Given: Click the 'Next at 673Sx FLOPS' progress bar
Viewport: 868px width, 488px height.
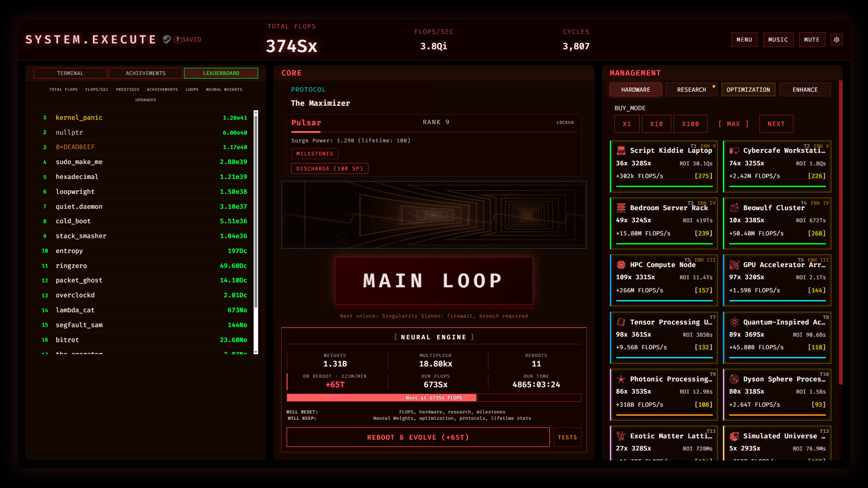Looking at the screenshot, I should 434,398.
